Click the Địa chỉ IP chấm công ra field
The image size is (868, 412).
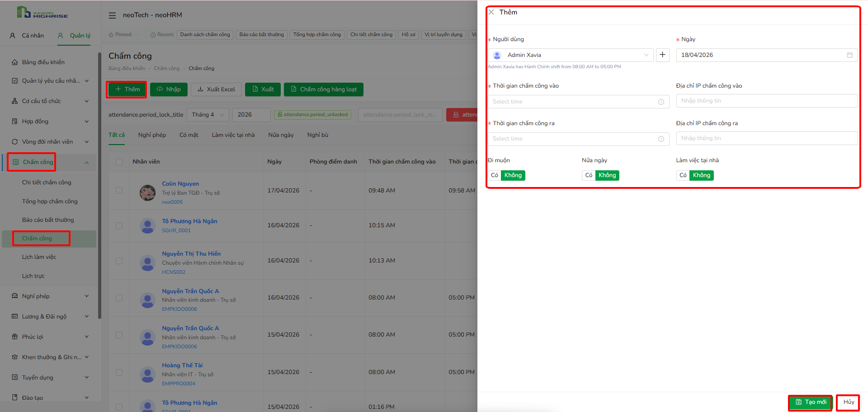[x=767, y=138]
